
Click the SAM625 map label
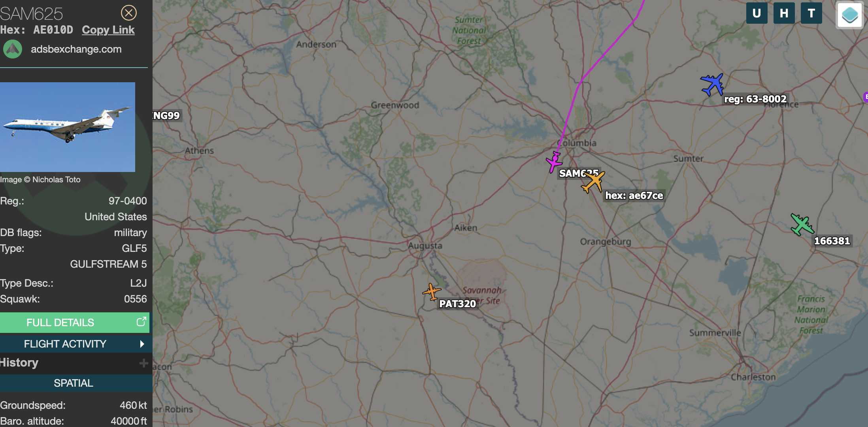(578, 173)
